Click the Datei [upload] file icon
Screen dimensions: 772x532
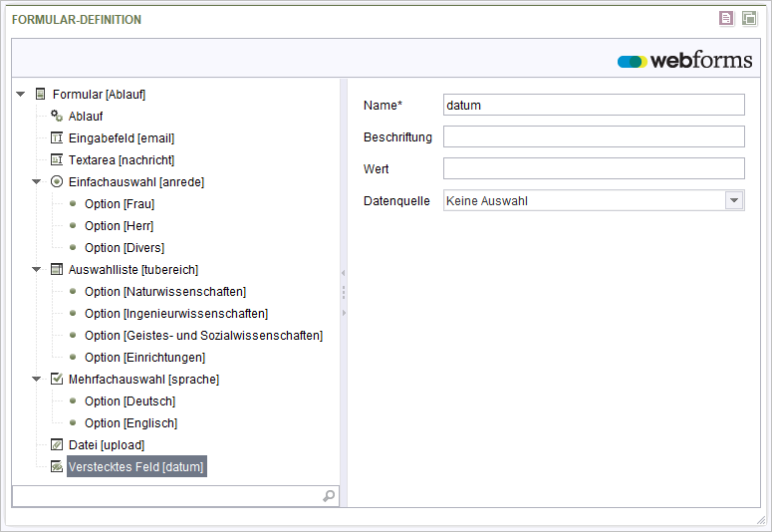[57, 444]
